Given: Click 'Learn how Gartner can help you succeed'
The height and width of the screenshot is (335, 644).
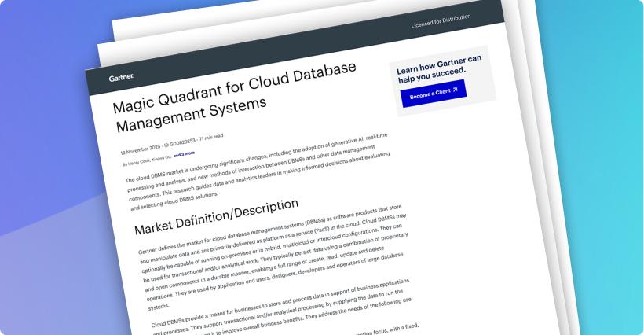Looking at the screenshot, I should [439, 69].
